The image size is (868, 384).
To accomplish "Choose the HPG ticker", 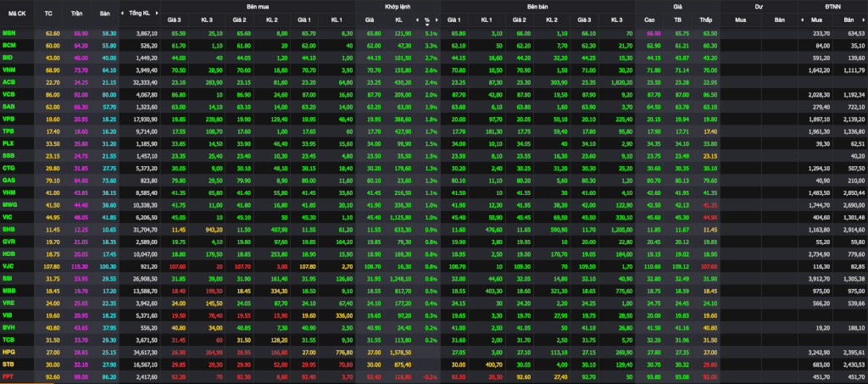I will [8, 350].
